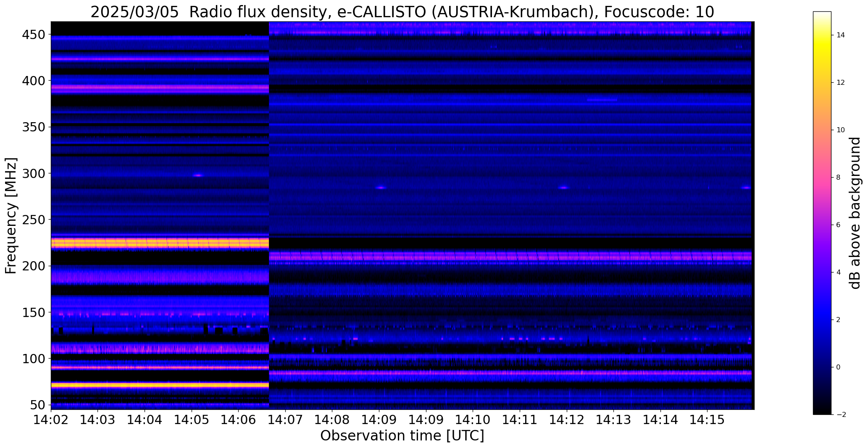Click the 14:15 time tick label
868x448 pixels.
(707, 419)
